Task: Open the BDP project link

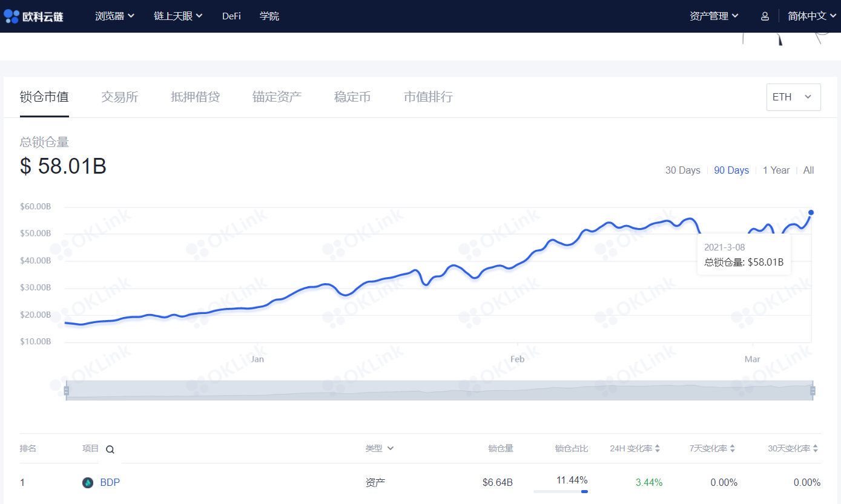Action: coord(110,482)
